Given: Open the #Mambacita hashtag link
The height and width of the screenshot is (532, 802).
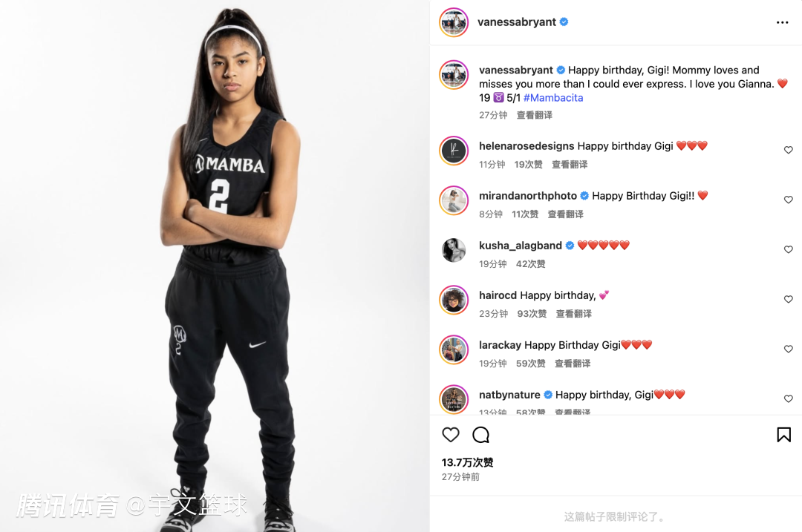Looking at the screenshot, I should point(553,98).
